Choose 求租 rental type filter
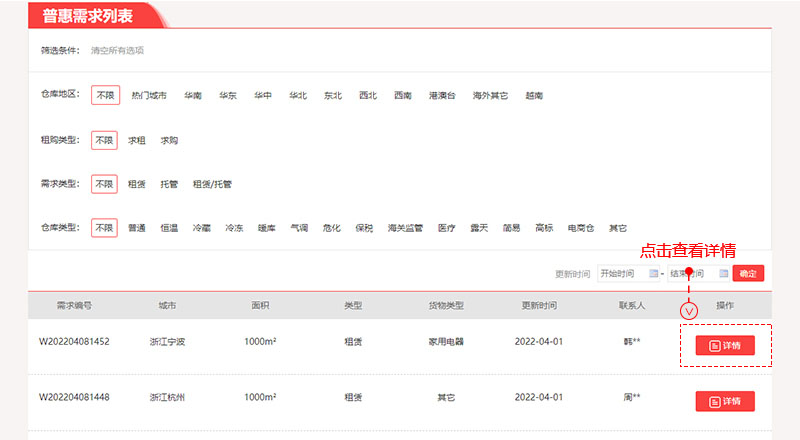The image size is (800, 440). (137, 141)
